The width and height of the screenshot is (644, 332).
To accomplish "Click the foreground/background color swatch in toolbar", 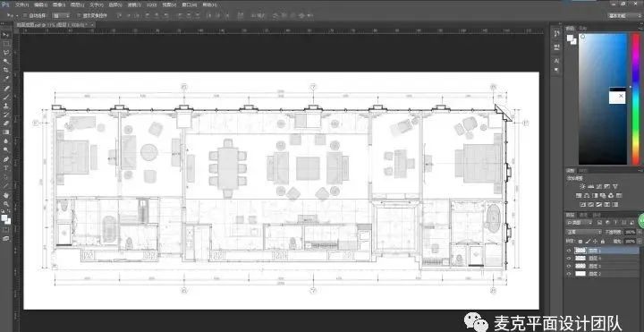I will click(5, 219).
